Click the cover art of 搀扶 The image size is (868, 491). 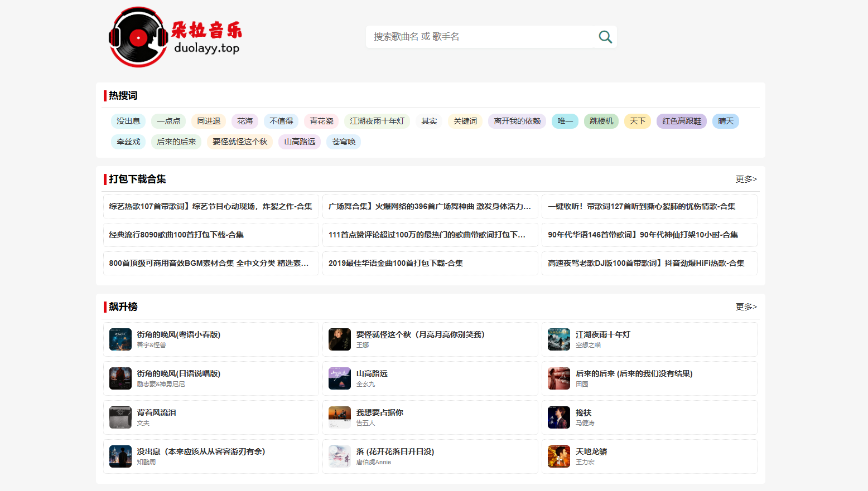pos(558,417)
